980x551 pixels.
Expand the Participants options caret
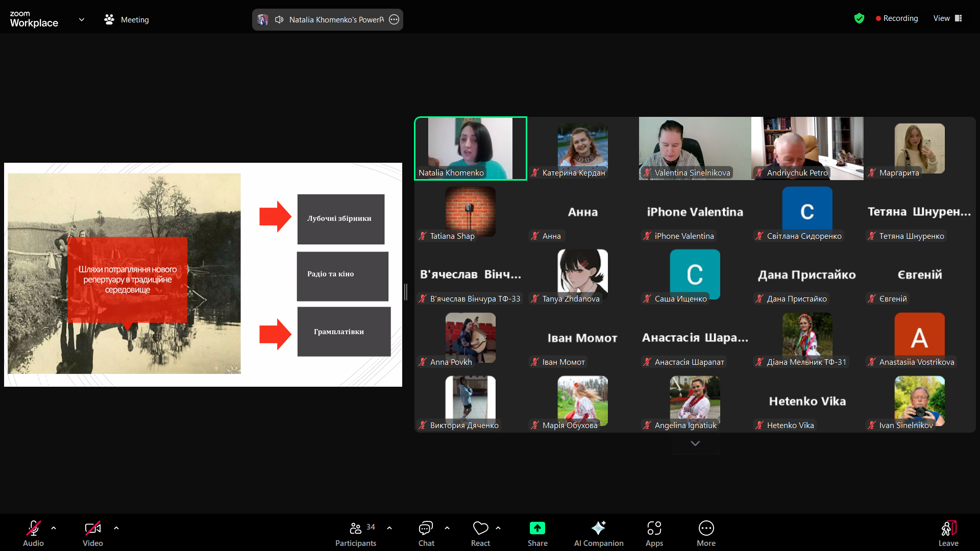pyautogui.click(x=389, y=528)
